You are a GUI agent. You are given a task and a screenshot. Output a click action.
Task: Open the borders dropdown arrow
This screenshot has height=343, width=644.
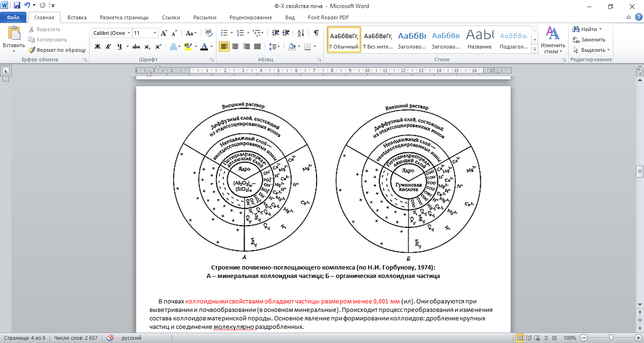tap(315, 47)
